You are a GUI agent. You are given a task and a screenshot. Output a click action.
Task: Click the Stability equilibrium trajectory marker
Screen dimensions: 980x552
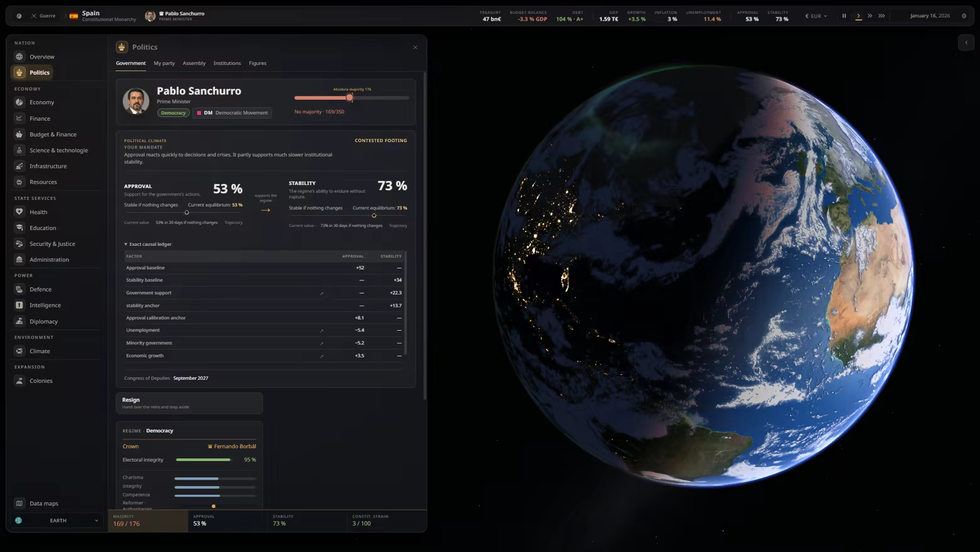374,216
